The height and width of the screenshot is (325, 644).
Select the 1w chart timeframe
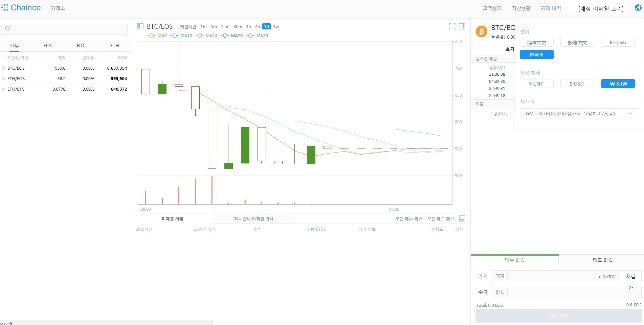[276, 26]
